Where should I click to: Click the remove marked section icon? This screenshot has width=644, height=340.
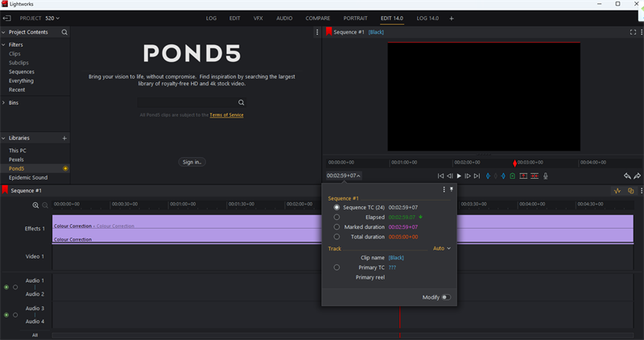click(x=523, y=176)
